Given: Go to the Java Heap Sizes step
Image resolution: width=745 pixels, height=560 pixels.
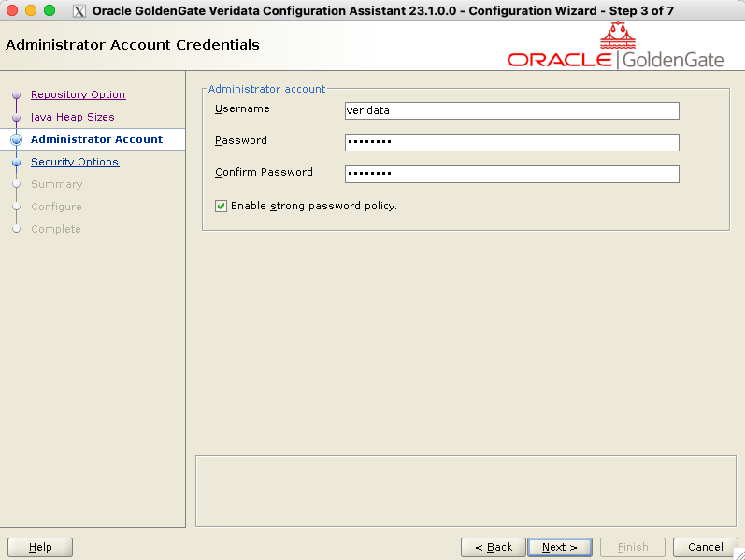Looking at the screenshot, I should (x=73, y=117).
